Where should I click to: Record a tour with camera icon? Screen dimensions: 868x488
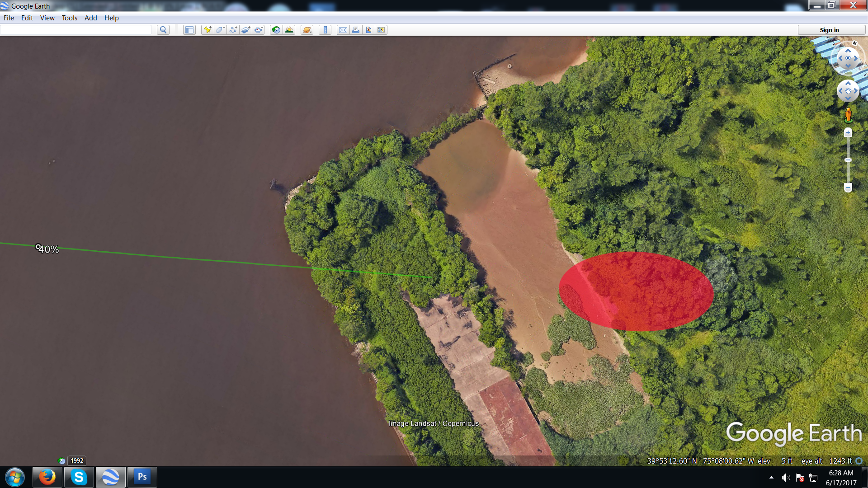pyautogui.click(x=259, y=30)
